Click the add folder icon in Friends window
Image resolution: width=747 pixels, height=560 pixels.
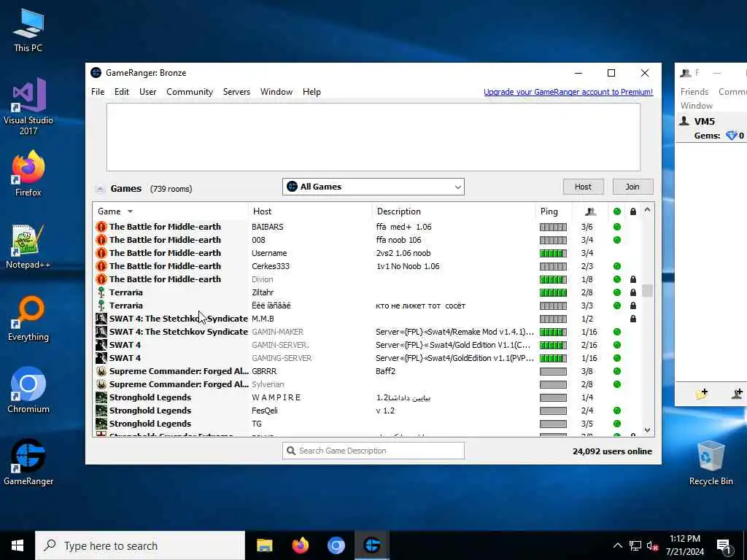coord(702,394)
